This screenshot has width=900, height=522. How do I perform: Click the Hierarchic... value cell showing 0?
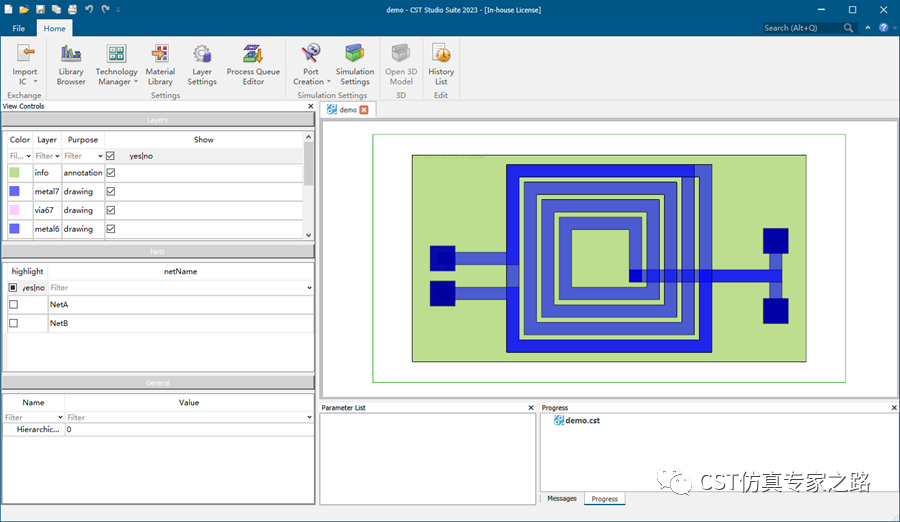pyautogui.click(x=189, y=430)
